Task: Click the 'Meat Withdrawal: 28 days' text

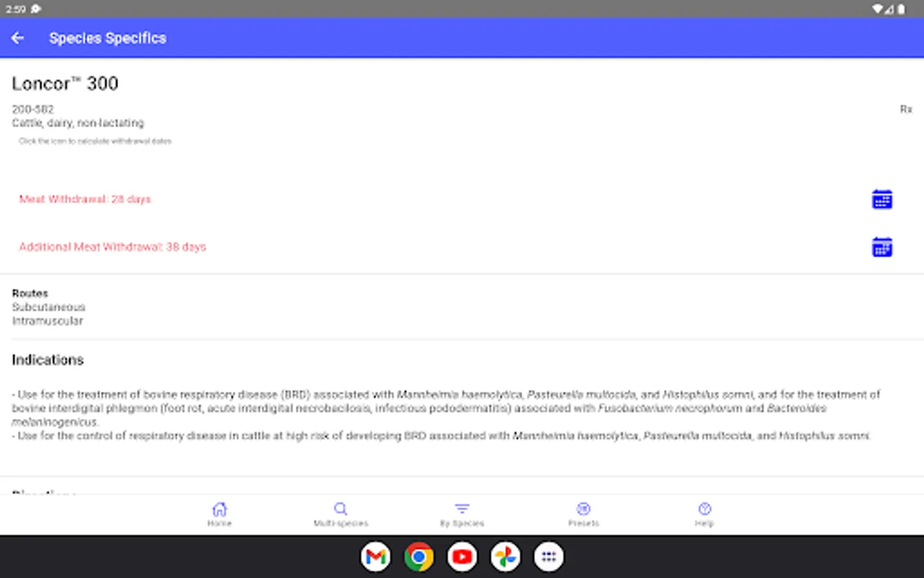Action: pos(85,199)
